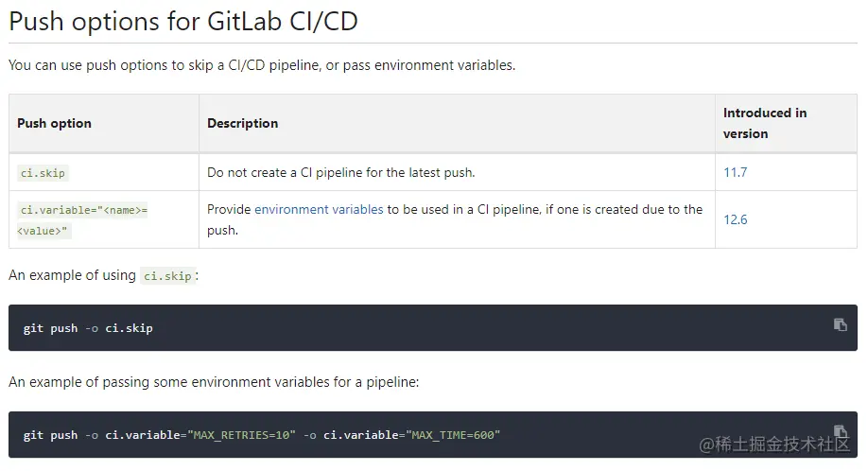This screenshot has width=868, height=471.
Task: Select the ci.skip code in the table
Action: (x=43, y=173)
